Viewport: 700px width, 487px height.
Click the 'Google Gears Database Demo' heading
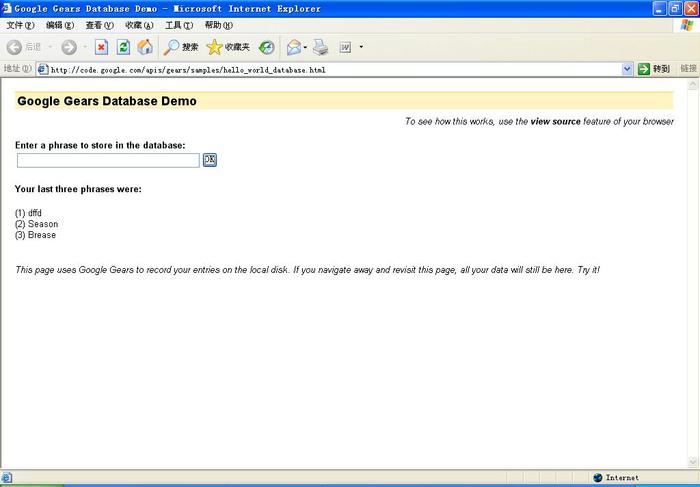point(107,101)
